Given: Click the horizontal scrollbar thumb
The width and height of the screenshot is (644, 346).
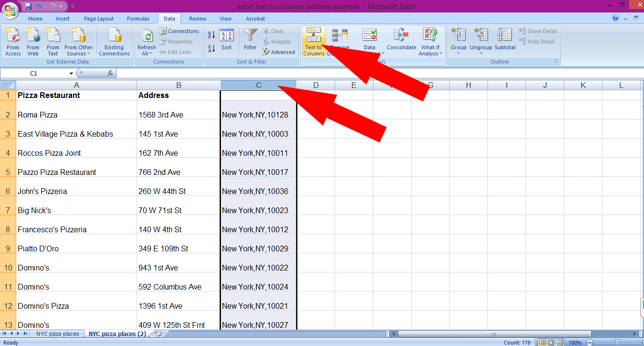Looking at the screenshot, I should coord(494,334).
